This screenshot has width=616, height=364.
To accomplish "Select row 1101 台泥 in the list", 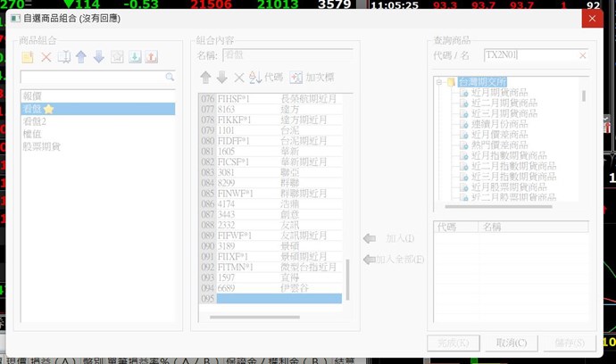I will click(268, 129).
